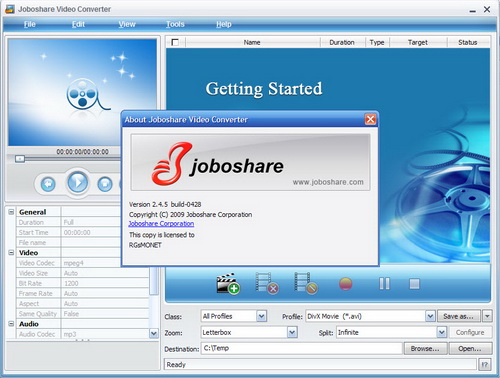Screen dimensions: 500x378
Task: Click the pause conversion icon
Action: 384,284
